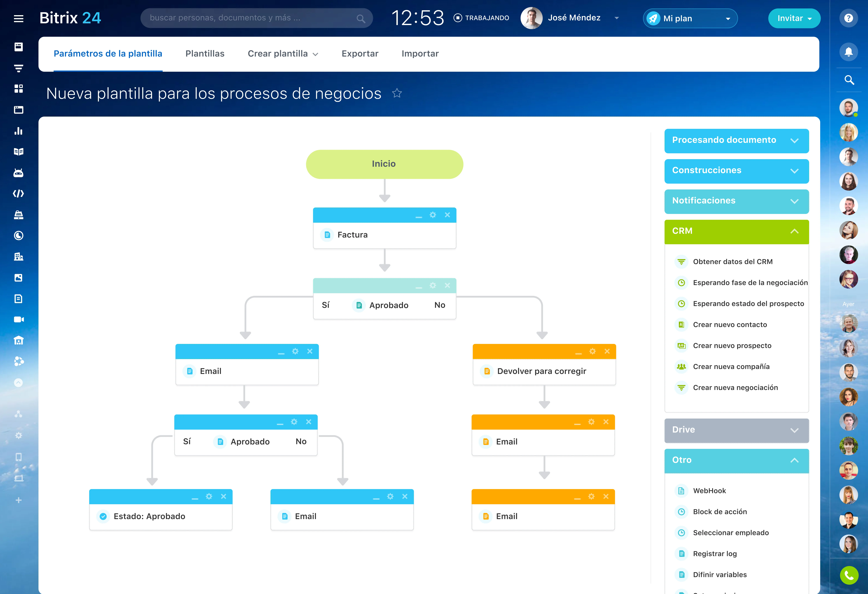Click the notifications bell icon
The height and width of the screenshot is (594, 868).
pyautogui.click(x=849, y=52)
